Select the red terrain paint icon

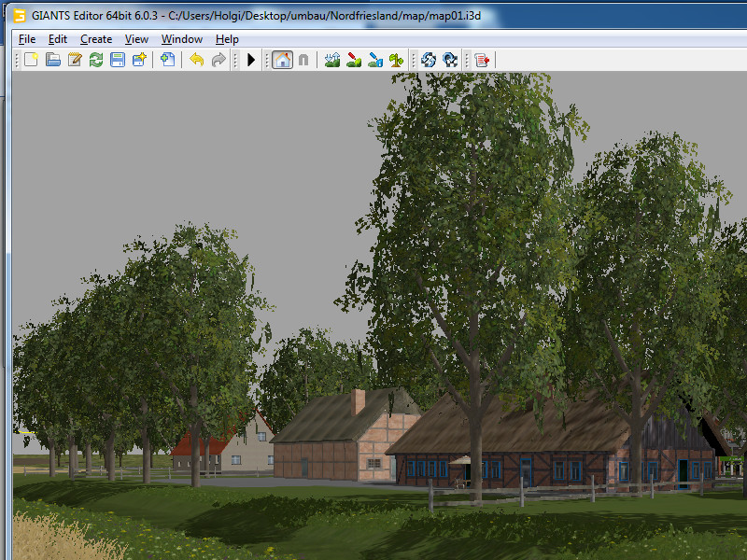(x=354, y=60)
